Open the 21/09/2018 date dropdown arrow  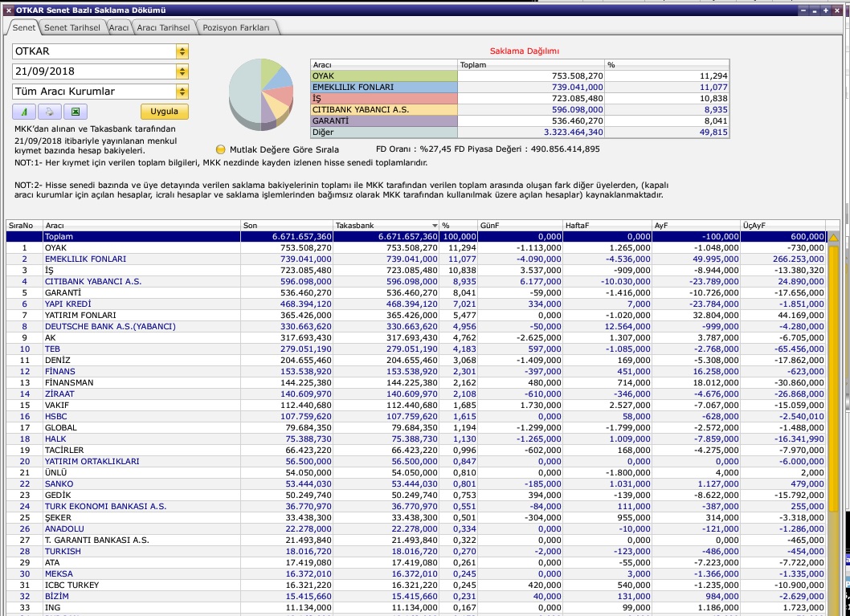[x=182, y=71]
